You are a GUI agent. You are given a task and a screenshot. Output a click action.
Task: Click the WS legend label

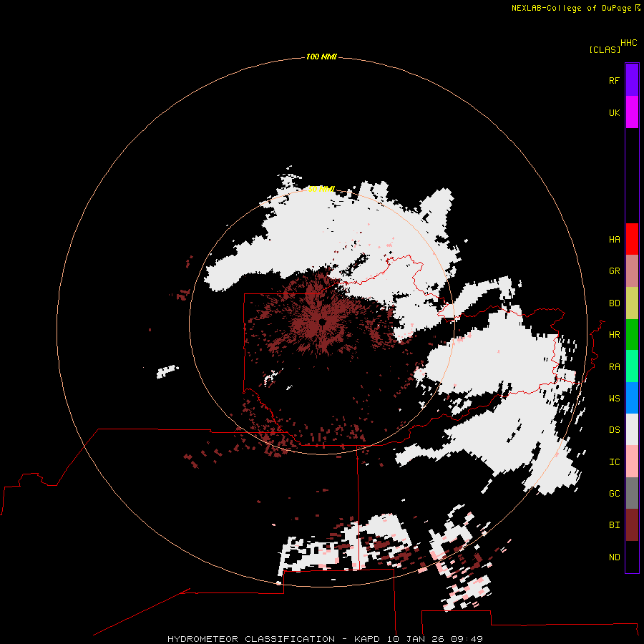(614, 398)
